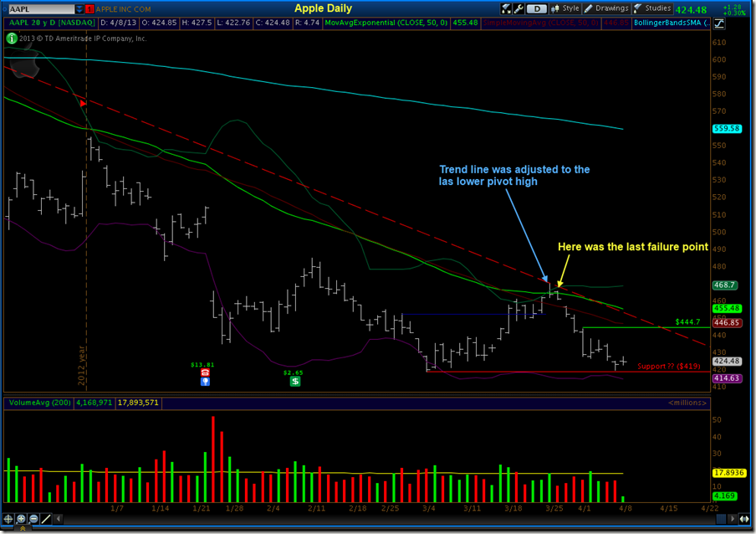Click the 468.7 price bubble
Image resolution: width=756 pixels, height=534 pixels.
point(724,285)
